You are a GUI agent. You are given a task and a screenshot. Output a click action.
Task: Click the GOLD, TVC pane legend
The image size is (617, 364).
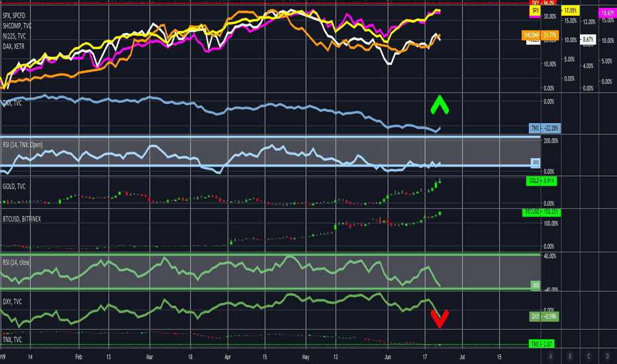click(x=14, y=187)
